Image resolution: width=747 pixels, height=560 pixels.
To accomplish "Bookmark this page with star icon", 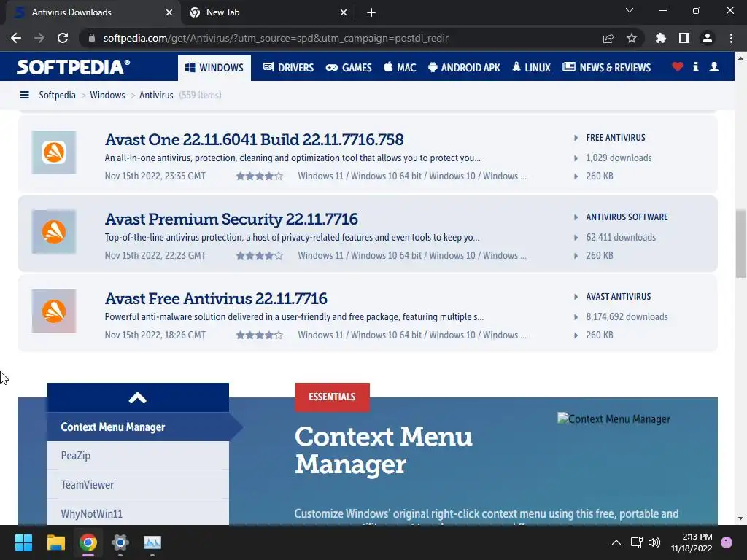I will tap(632, 38).
